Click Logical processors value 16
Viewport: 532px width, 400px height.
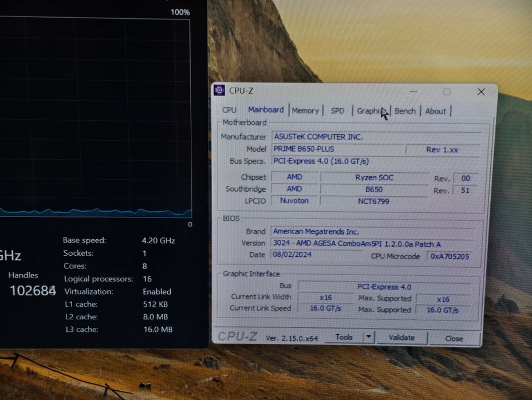click(147, 279)
